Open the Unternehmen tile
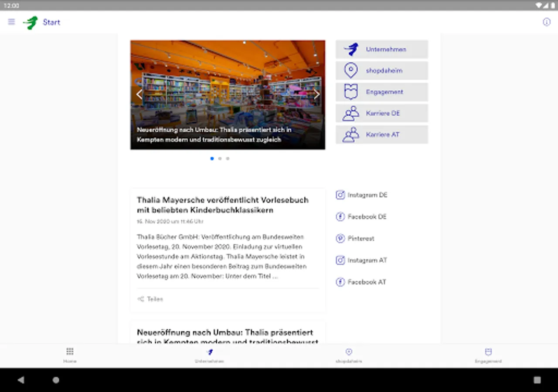Image resolution: width=558 pixels, height=392 pixels. click(x=382, y=49)
